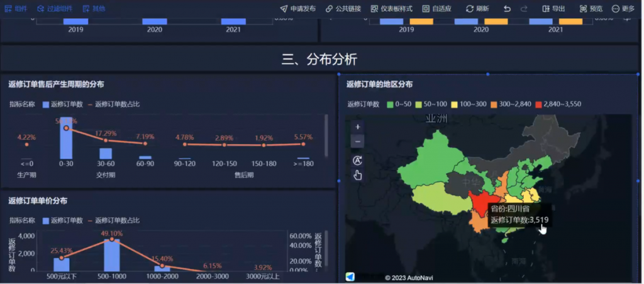The width and height of the screenshot is (644, 284).
Task: Toggle the 2,840~3,550 red legend item
Action: (x=558, y=105)
